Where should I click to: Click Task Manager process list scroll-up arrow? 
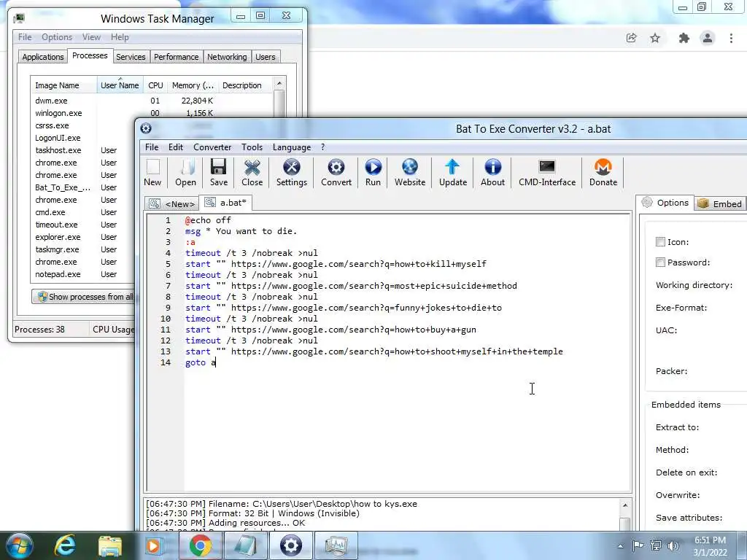tap(279, 83)
